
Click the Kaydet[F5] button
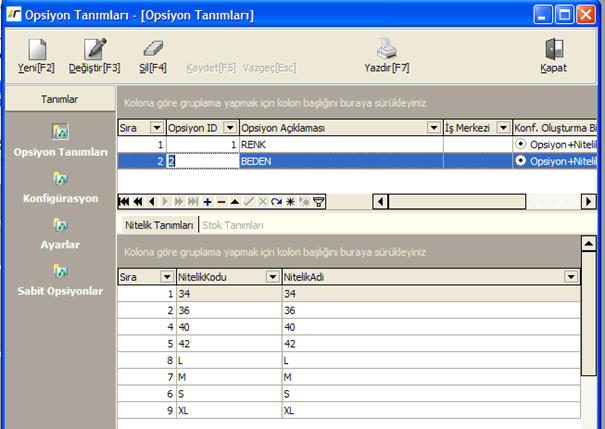coord(211,68)
